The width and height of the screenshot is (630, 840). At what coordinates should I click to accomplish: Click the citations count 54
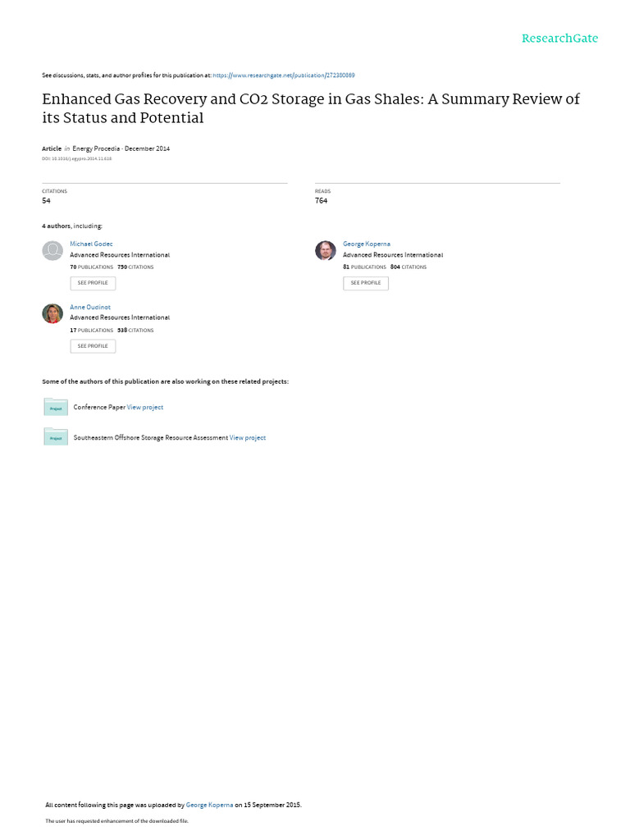46,200
